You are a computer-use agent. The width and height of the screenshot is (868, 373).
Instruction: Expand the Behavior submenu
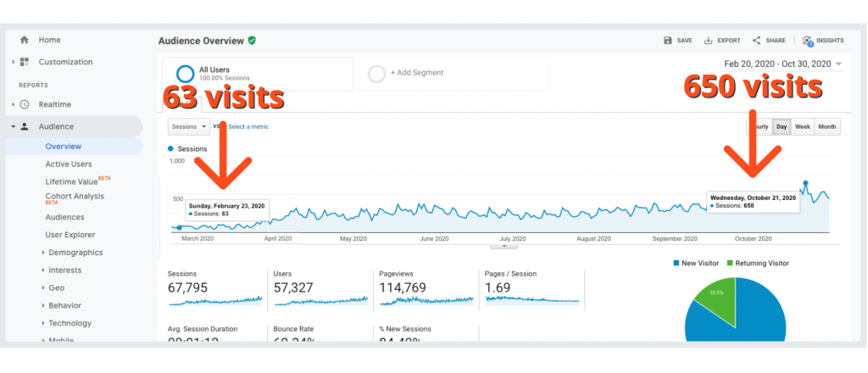pos(43,305)
